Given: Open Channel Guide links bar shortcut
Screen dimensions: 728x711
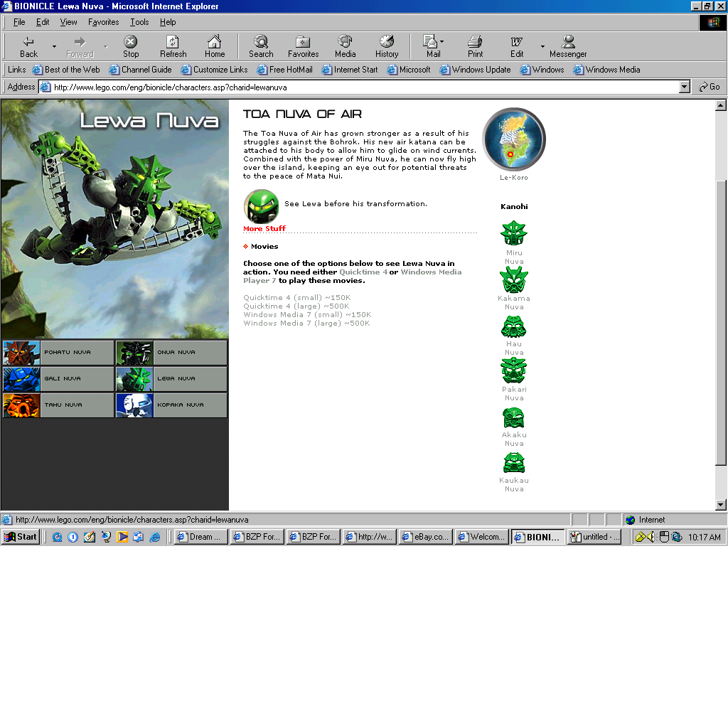Looking at the screenshot, I should [140, 70].
